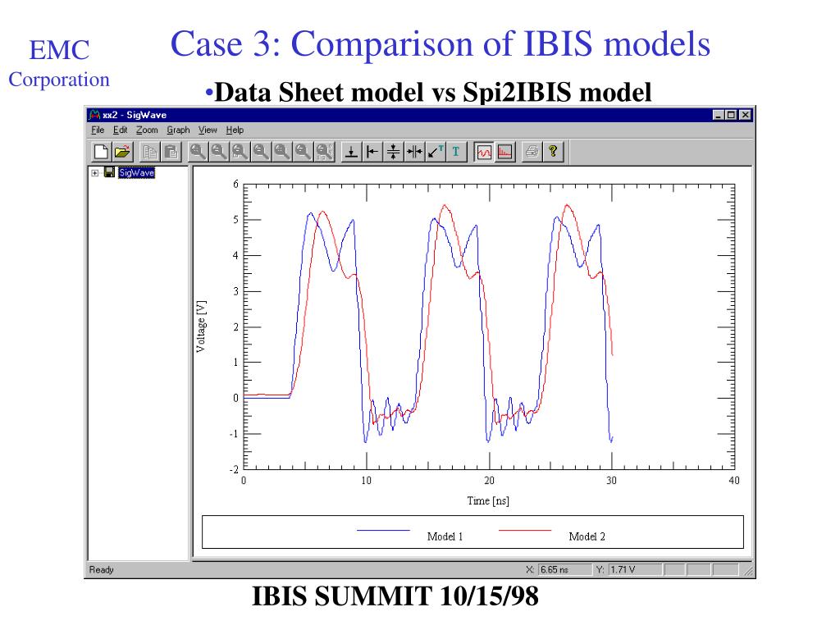Click the last magnifier zoom icon with digits

(325, 152)
